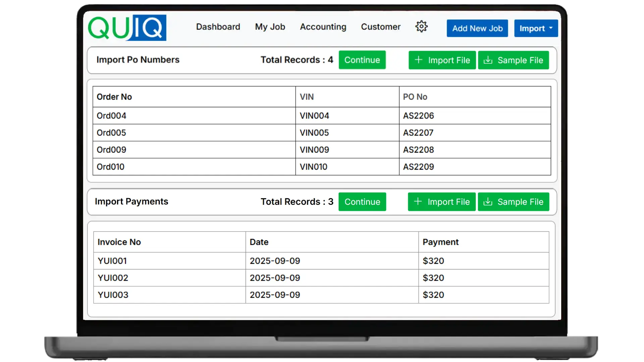Viewport: 644px width, 362px height.
Task: Click download icon in PO Numbers Sample File
Action: [488, 60]
